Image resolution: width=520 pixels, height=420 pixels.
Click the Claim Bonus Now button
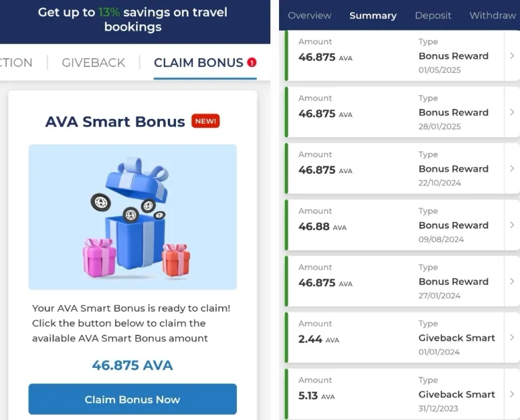tap(133, 399)
